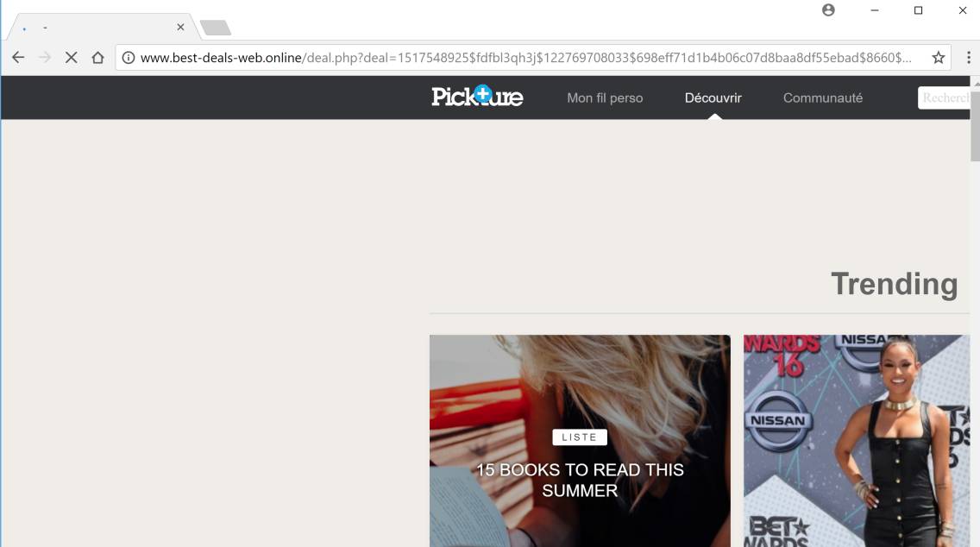Open Chrome three-dot menu

click(968, 58)
